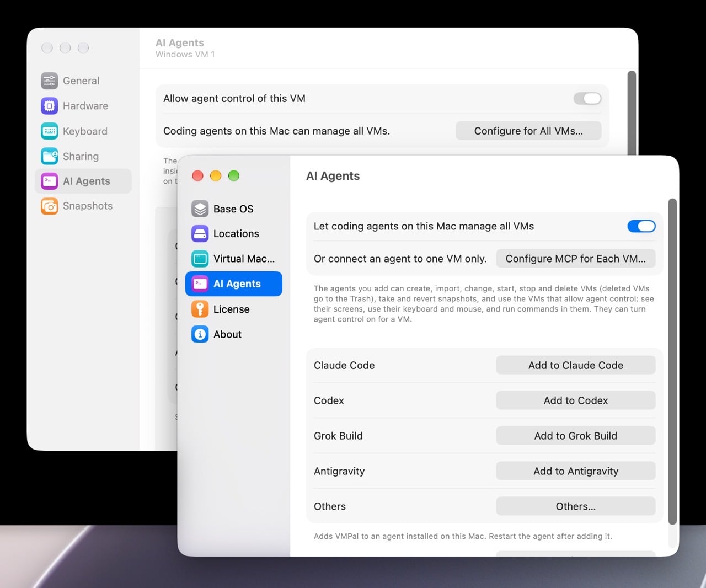This screenshot has height=588, width=706.
Task: Enable Allow agent control of this VM
Action: coord(587,98)
